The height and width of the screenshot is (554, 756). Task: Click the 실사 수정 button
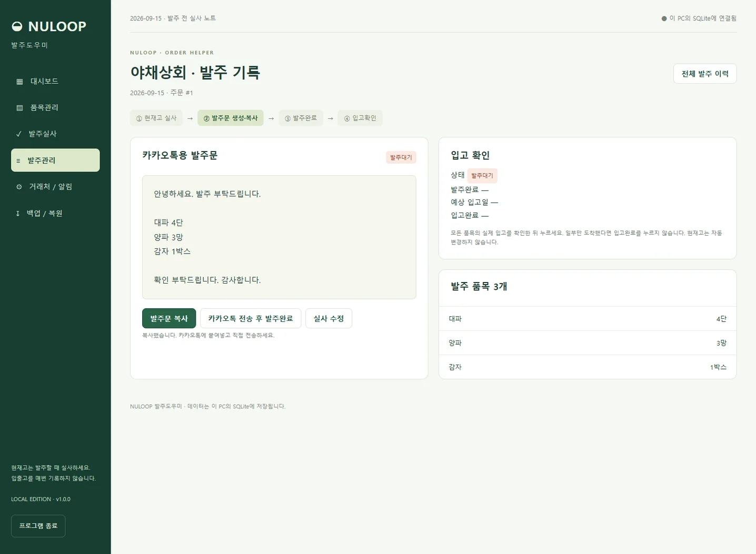329,318
